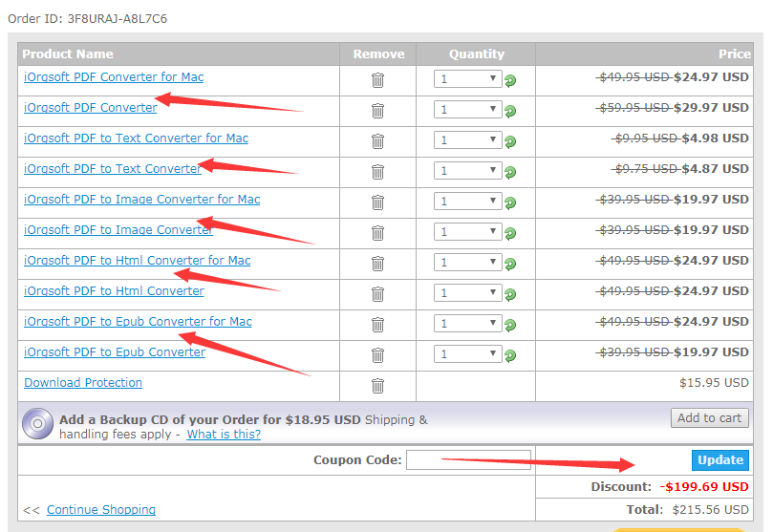Click the Discount -$199.69 USD amount
This screenshot has height=532, width=773.
pyautogui.click(x=704, y=487)
